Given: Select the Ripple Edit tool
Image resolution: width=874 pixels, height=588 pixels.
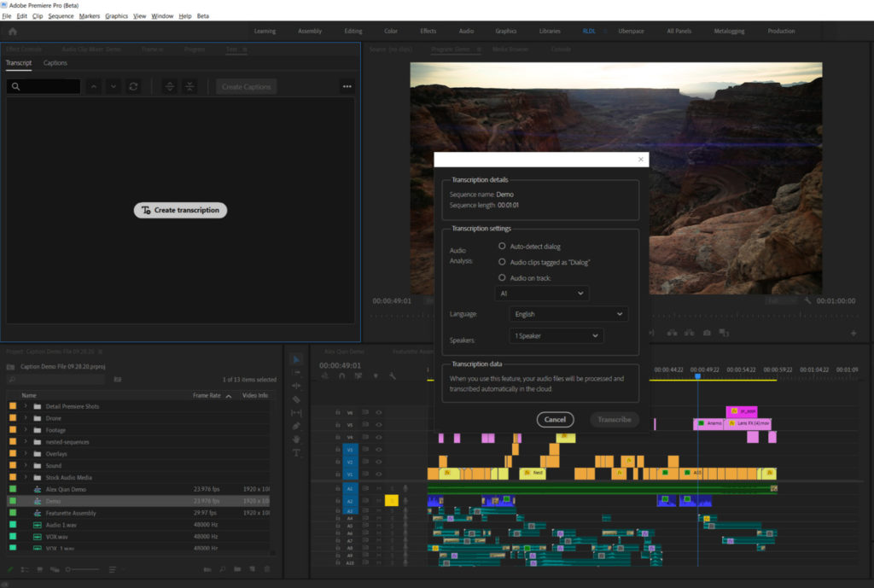Looking at the screenshot, I should (x=296, y=386).
